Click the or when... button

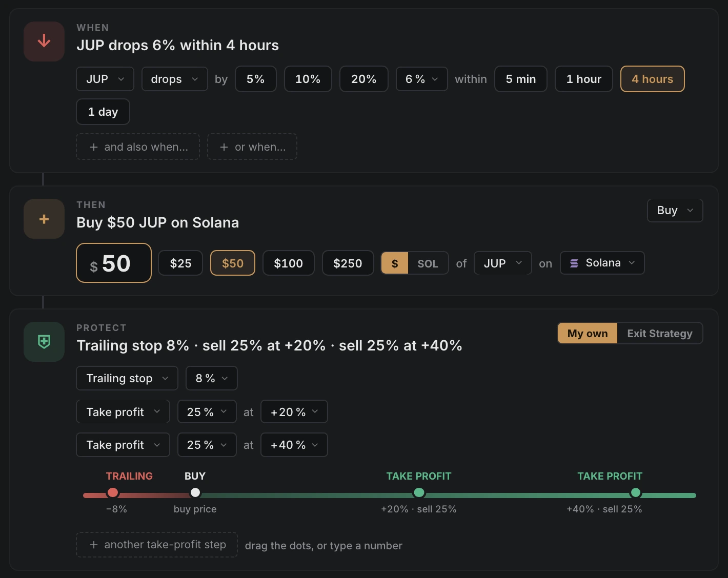tap(252, 147)
